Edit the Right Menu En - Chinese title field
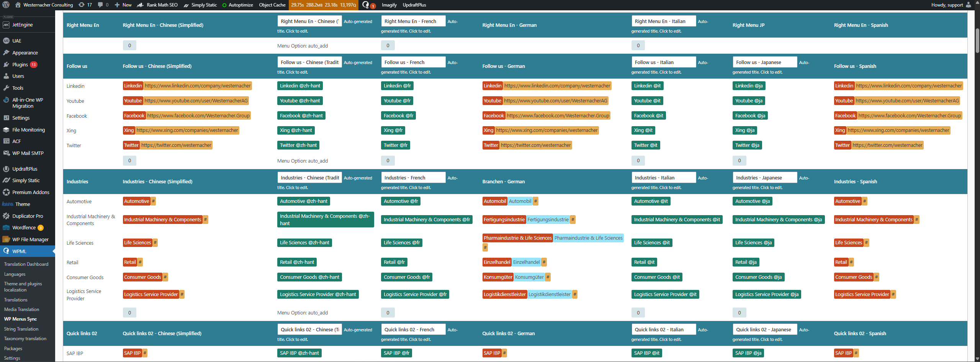The image size is (980, 362). [309, 21]
